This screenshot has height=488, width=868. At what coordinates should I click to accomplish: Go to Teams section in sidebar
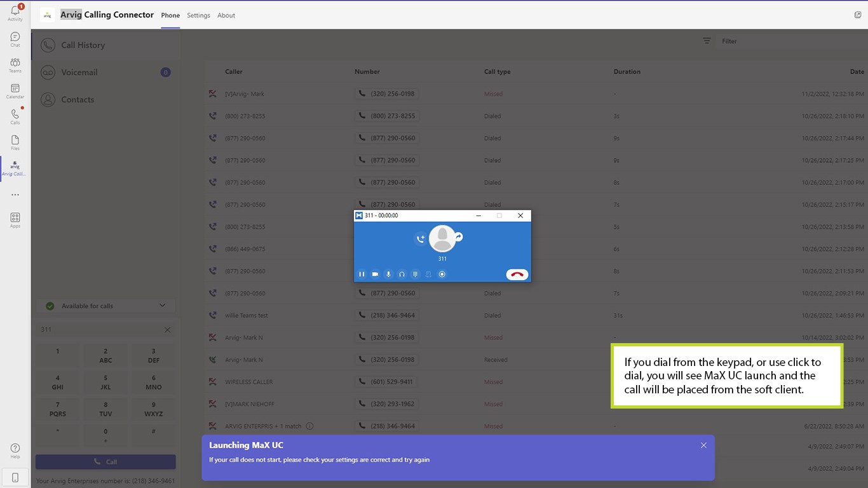[15, 65]
